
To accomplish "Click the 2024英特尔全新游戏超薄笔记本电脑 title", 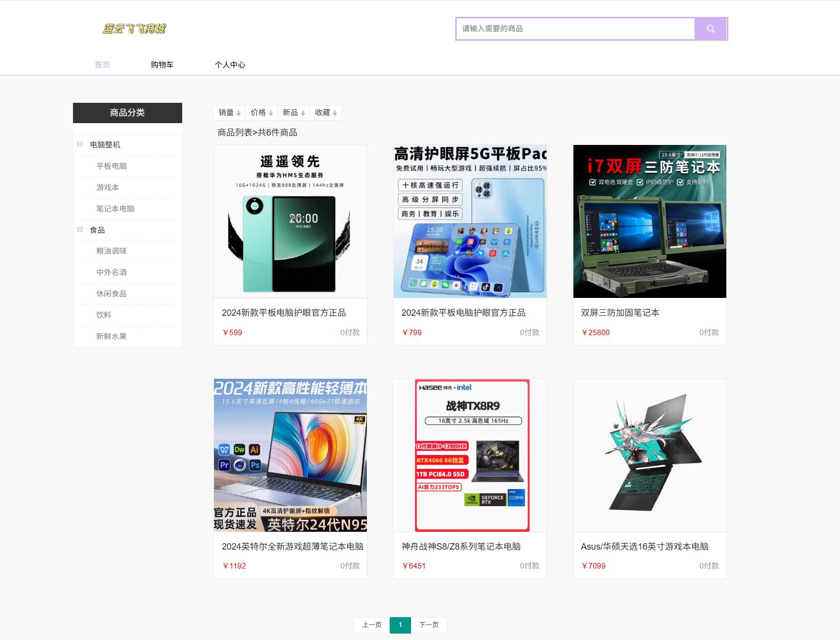I will click(x=292, y=547).
